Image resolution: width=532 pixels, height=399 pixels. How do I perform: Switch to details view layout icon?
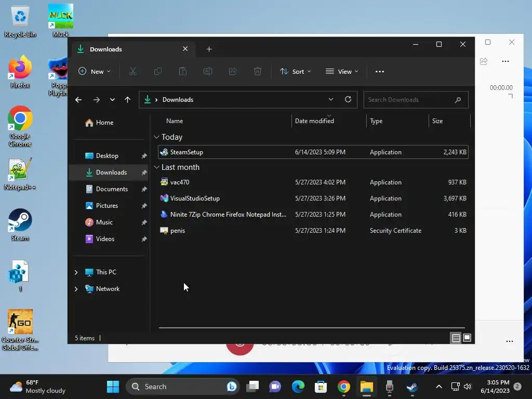click(456, 338)
